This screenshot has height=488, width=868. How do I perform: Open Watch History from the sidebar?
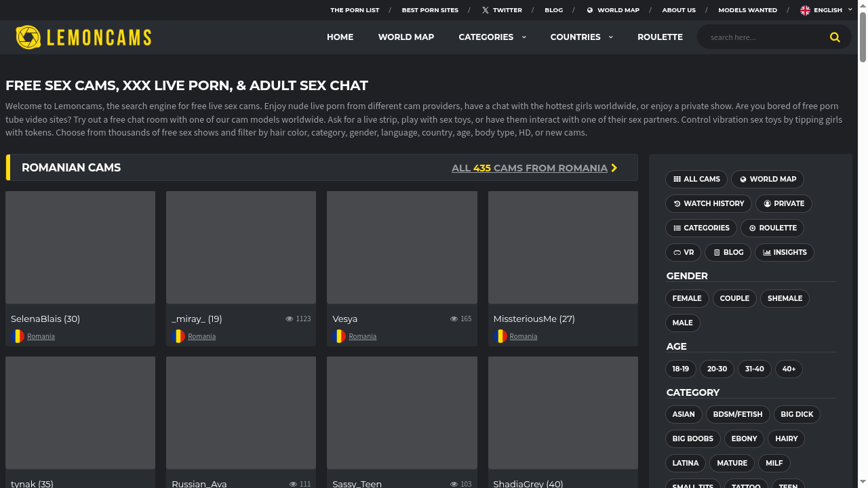tap(709, 203)
